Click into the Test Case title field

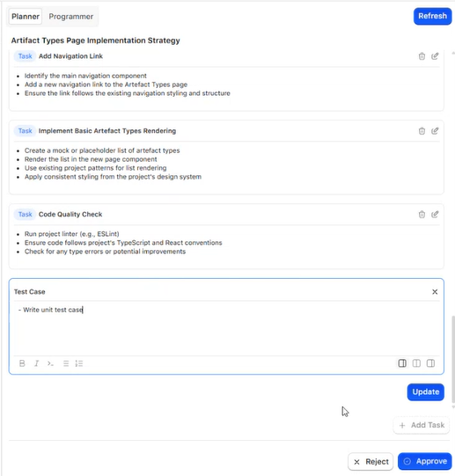tap(220, 292)
